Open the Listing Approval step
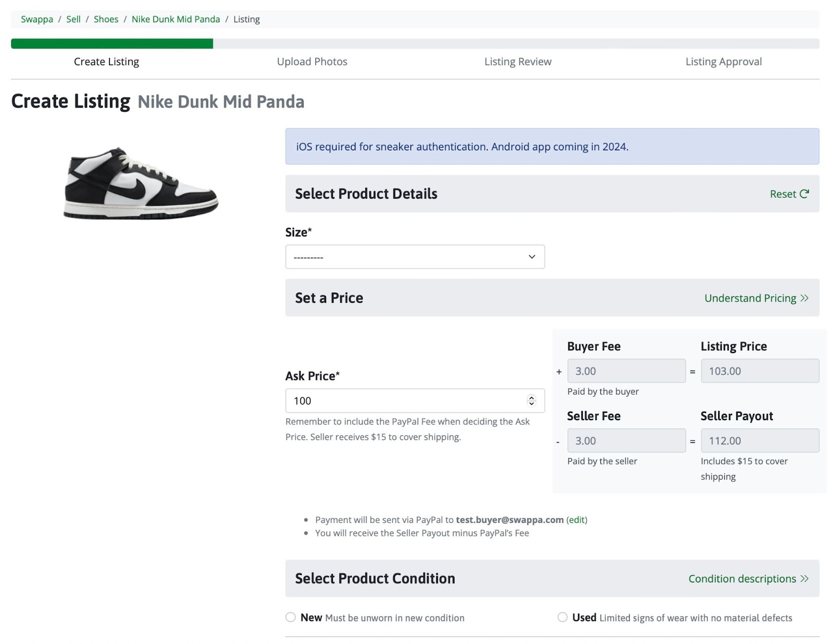 point(723,62)
